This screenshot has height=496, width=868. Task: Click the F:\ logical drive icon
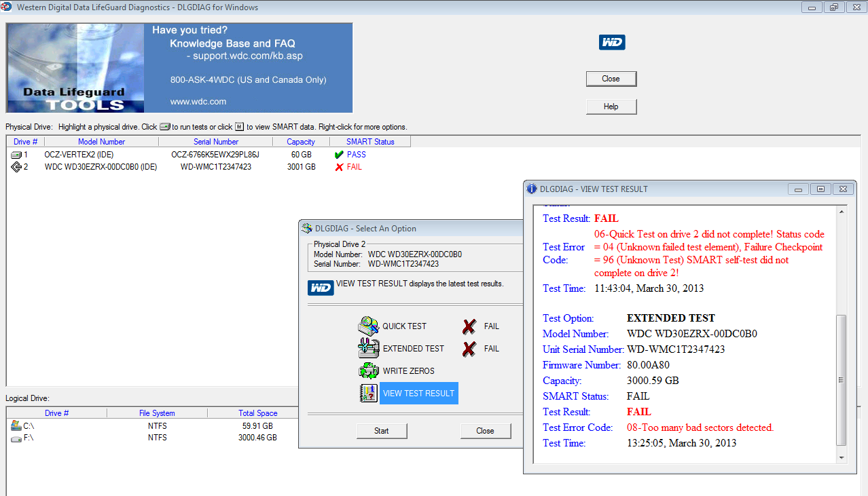[16, 438]
